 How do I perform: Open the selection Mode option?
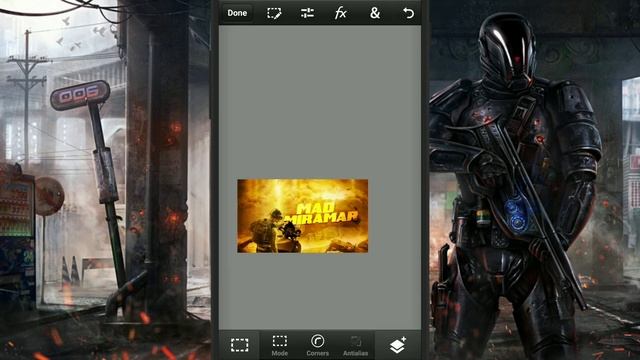pos(280,345)
